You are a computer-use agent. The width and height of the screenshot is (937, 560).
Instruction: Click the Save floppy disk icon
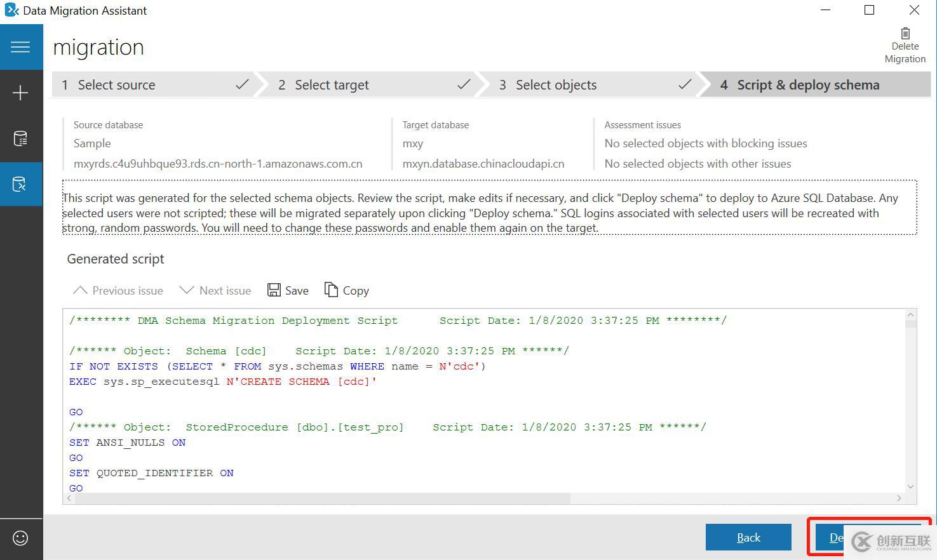(x=274, y=290)
